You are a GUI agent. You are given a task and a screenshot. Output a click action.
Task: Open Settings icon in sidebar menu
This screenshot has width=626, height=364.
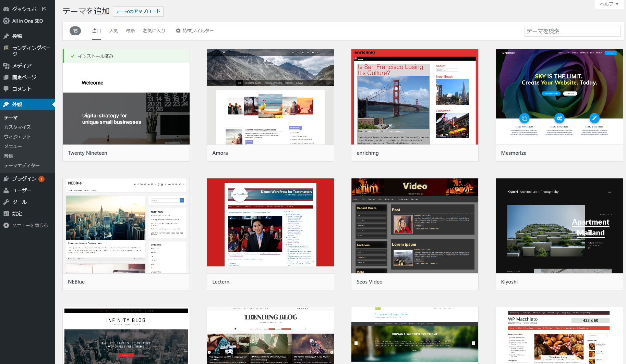[6, 214]
